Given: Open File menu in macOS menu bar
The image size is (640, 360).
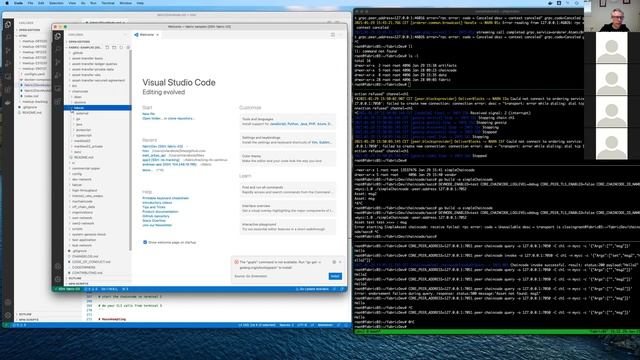Looking at the screenshot, I should click(x=31, y=3).
